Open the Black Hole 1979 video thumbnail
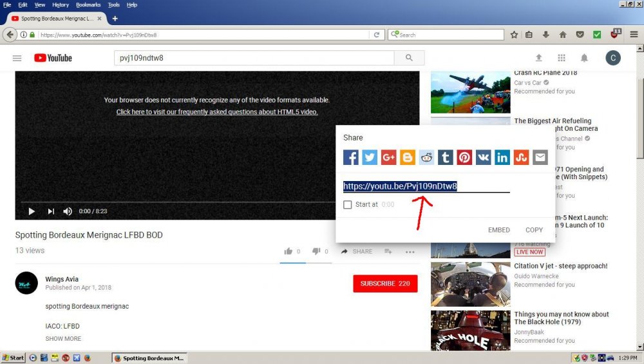This screenshot has width=644, height=364. pyautogui.click(x=471, y=330)
